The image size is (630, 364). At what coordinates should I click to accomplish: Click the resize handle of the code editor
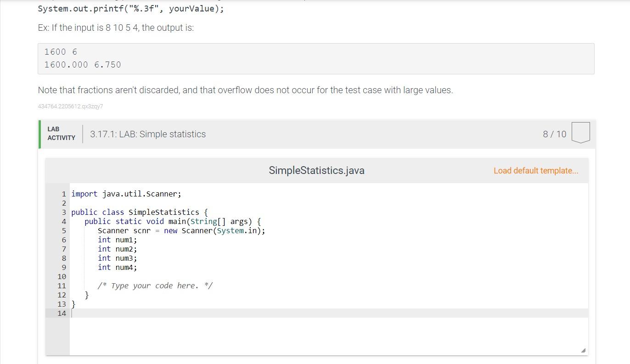pyautogui.click(x=582, y=349)
